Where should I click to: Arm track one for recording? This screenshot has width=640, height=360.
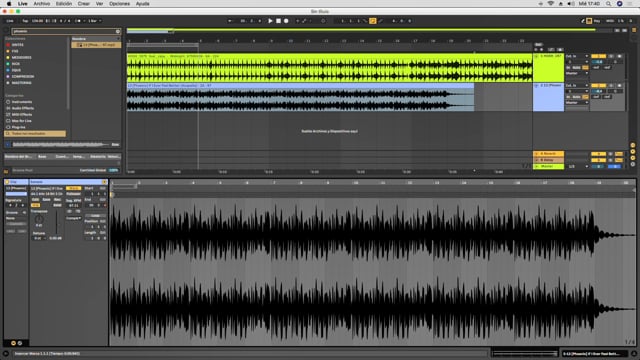[619, 56]
